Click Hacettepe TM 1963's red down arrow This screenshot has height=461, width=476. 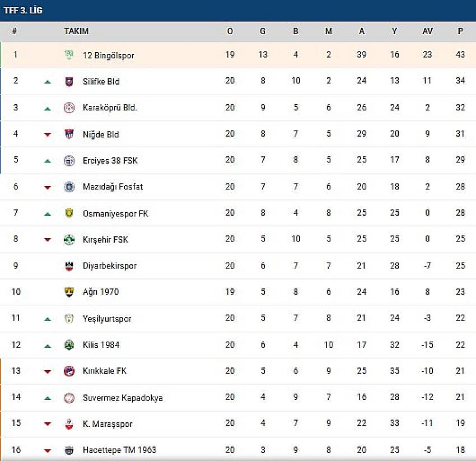pos(48,450)
